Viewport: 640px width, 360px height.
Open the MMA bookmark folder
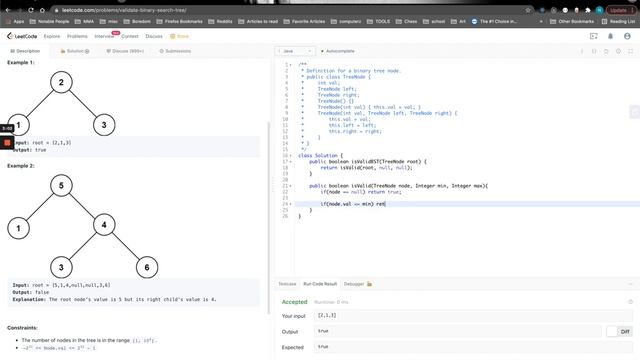coord(84,21)
